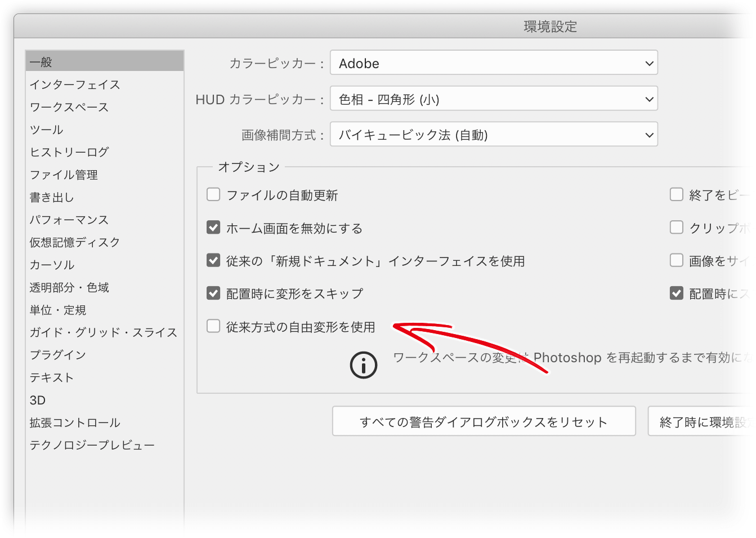Select the 一般 category in the sidebar
Screen dimensions: 756x538
tap(105, 61)
